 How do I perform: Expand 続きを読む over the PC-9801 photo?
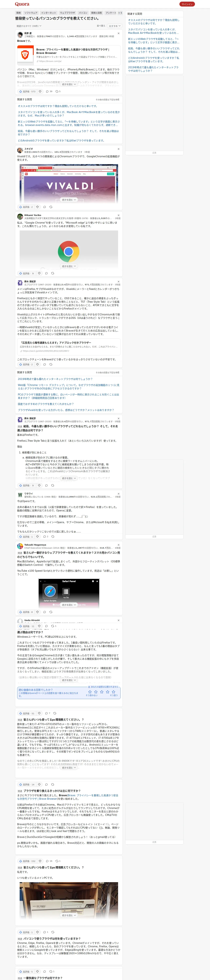click(69, 915)
